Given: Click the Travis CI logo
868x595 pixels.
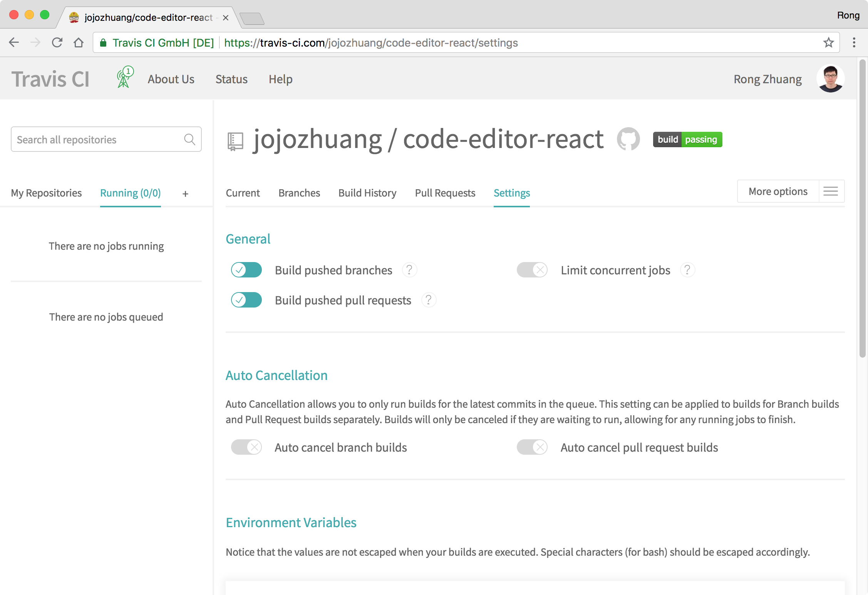Looking at the screenshot, I should click(x=50, y=79).
